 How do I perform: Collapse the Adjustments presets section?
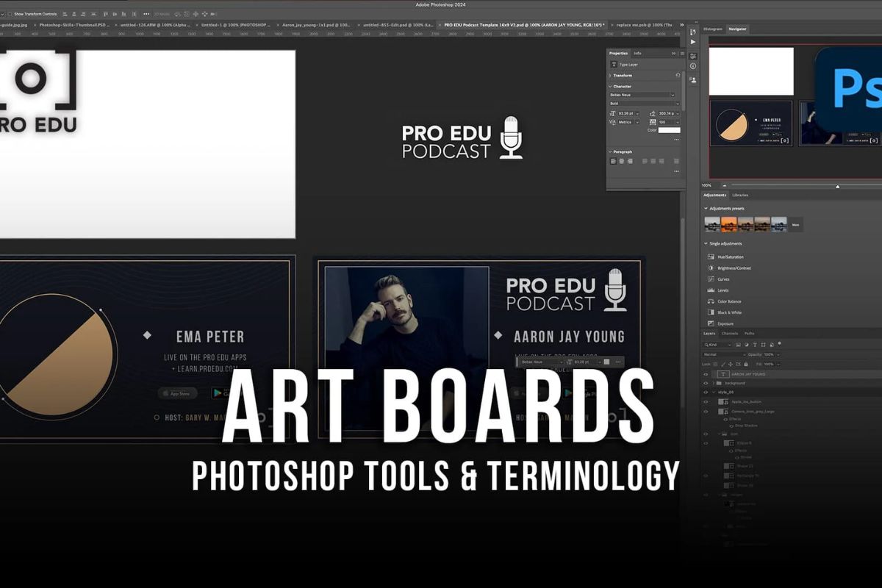(x=706, y=208)
